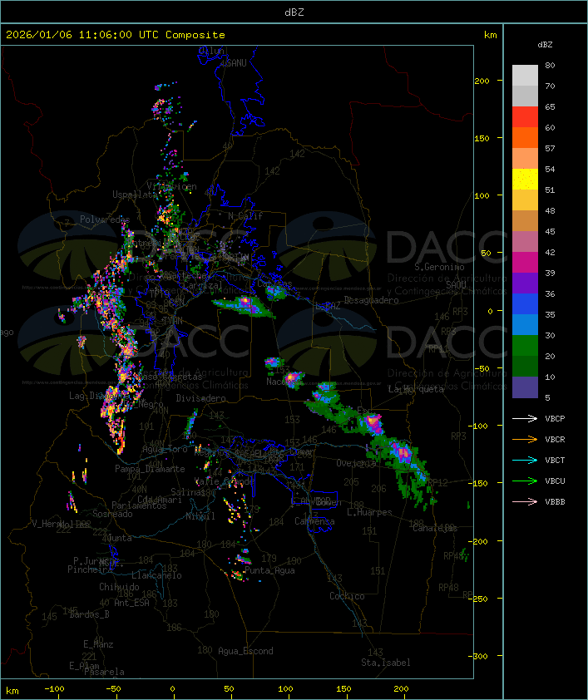Click the Divisadero place label
Screen dimensions: 588x700
[x=200, y=397]
